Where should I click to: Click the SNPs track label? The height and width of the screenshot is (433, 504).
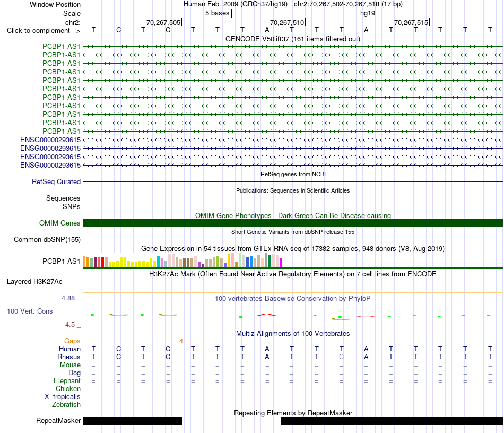point(72,207)
